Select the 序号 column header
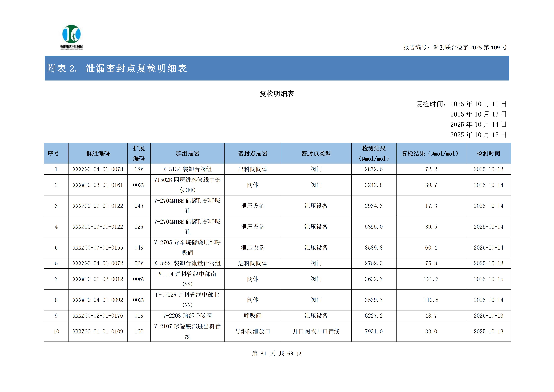Image resolution: width=554 pixels, height=392 pixels. (x=53, y=153)
